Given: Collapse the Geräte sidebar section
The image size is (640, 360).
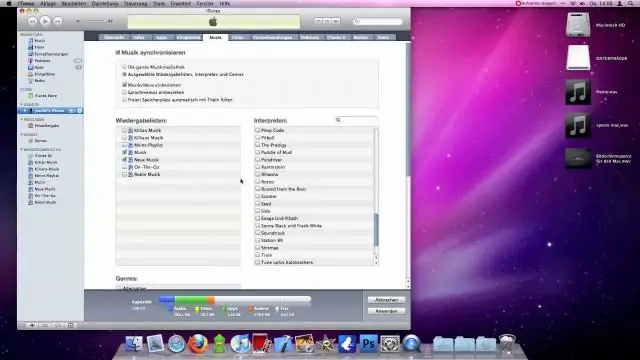Looking at the screenshot, I should click(x=22, y=104).
